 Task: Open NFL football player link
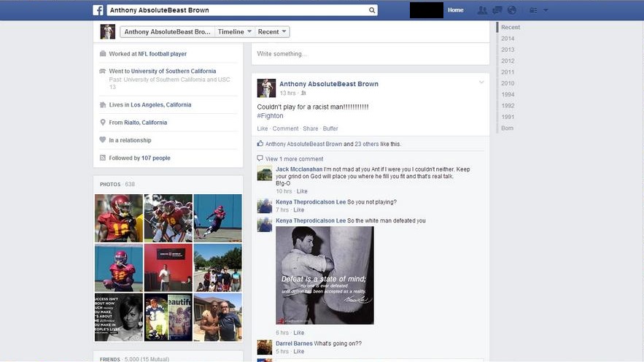(x=162, y=54)
